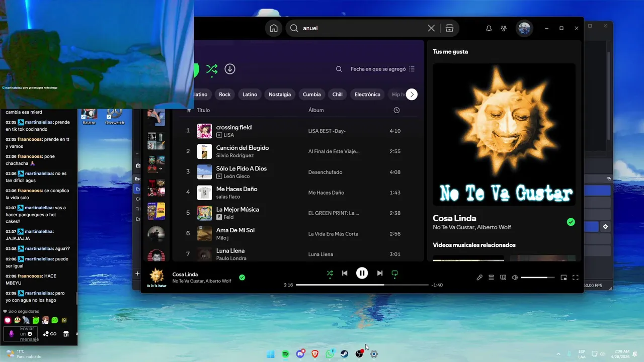Open Spotify notifications bell
The image size is (644, 362).
pyautogui.click(x=489, y=28)
